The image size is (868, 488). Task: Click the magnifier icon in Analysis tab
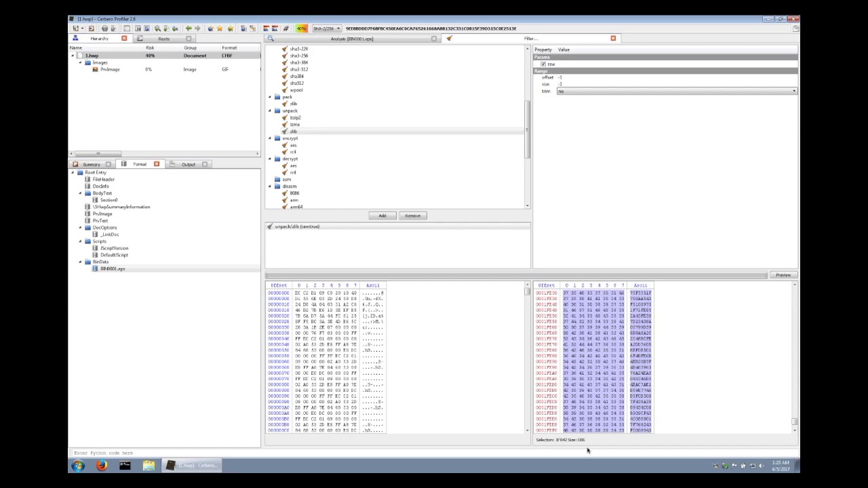[x=271, y=39]
